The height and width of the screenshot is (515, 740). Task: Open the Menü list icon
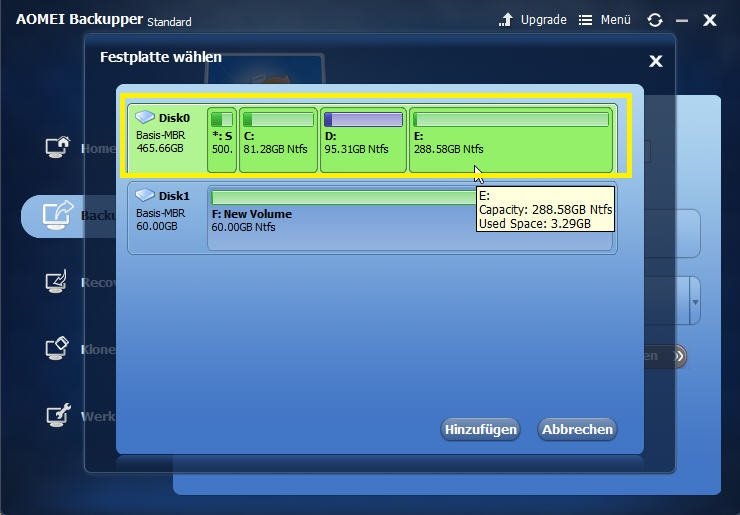tap(585, 20)
